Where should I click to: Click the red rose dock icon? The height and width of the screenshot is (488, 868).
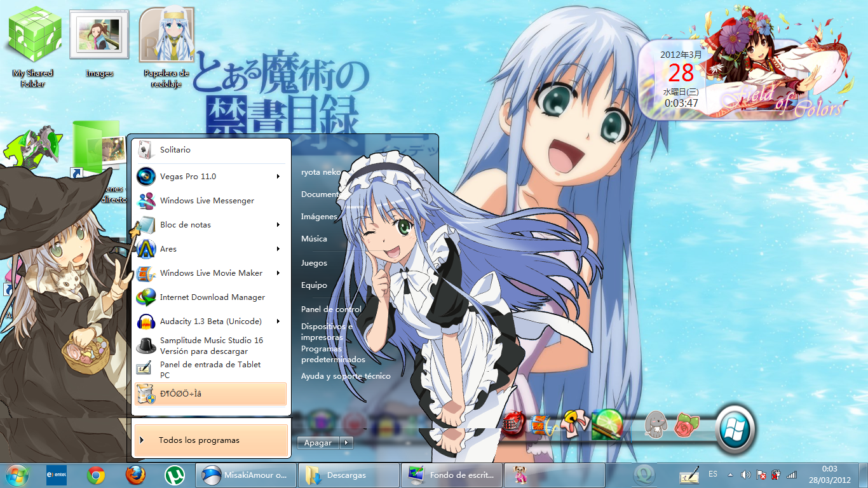(686, 424)
